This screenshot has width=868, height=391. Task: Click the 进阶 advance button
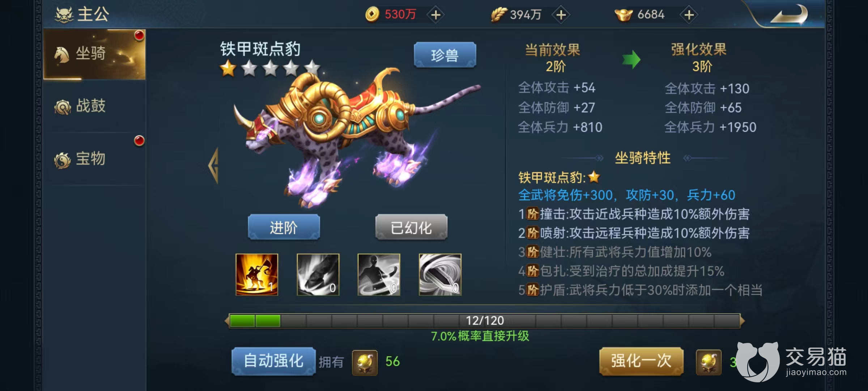(x=284, y=227)
